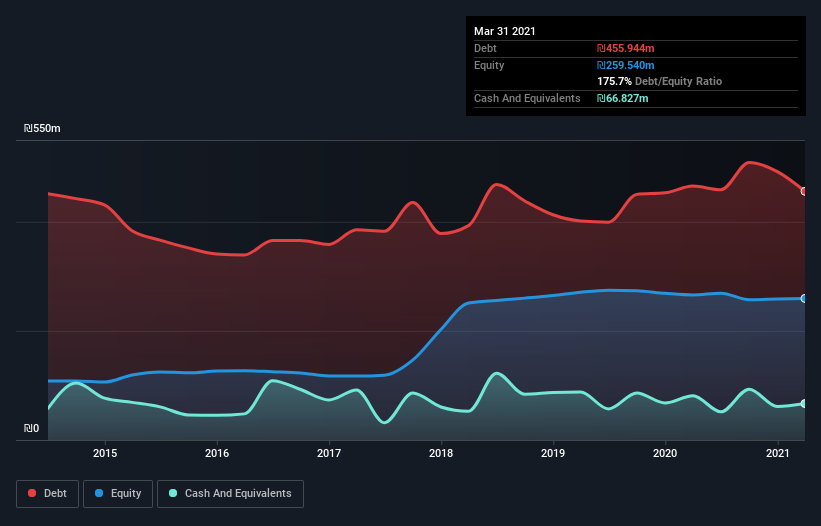Click the Mar 31 2021 tooltip date
Image resolution: width=821 pixels, height=526 pixels.
pyautogui.click(x=505, y=31)
